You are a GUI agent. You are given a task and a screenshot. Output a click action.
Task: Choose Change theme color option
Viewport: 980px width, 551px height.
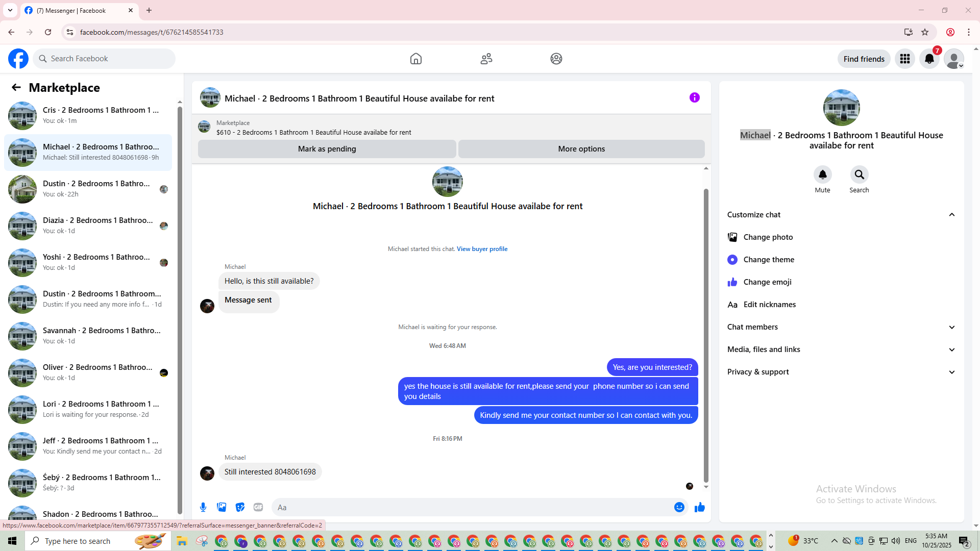tap(768, 260)
